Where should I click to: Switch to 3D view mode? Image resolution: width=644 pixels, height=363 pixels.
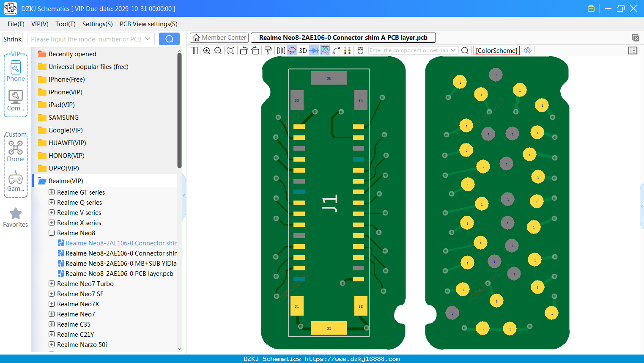coord(303,50)
